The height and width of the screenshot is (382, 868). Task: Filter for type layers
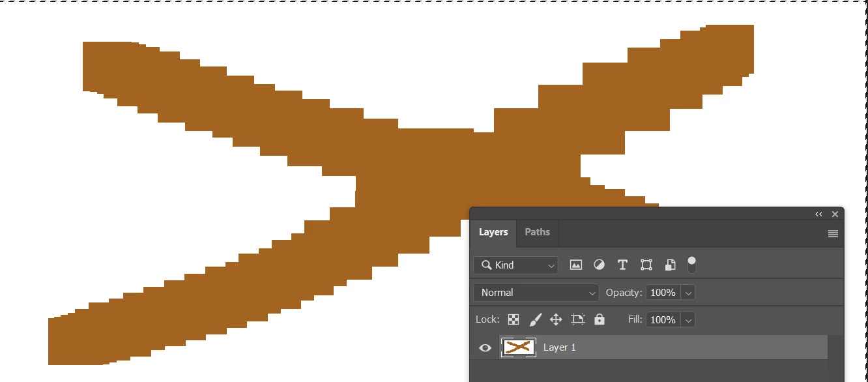(x=622, y=265)
